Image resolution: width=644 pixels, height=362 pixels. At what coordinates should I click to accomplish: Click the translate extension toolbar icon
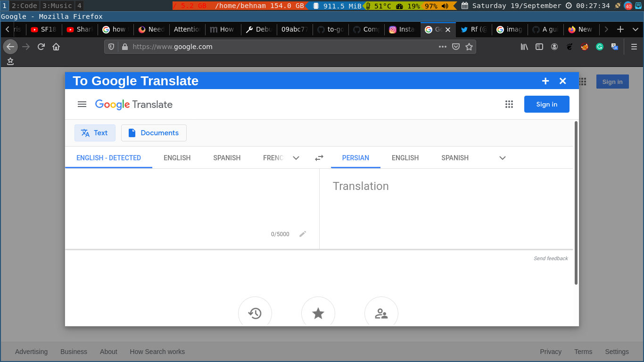[x=615, y=47]
